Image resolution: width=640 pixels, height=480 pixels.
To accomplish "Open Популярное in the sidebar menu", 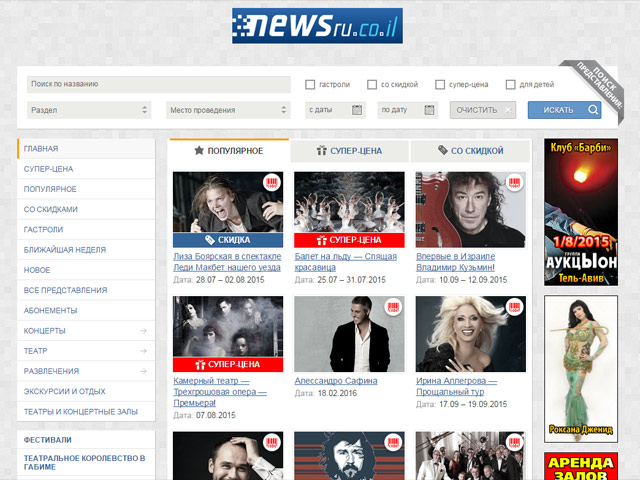I will coord(86,189).
